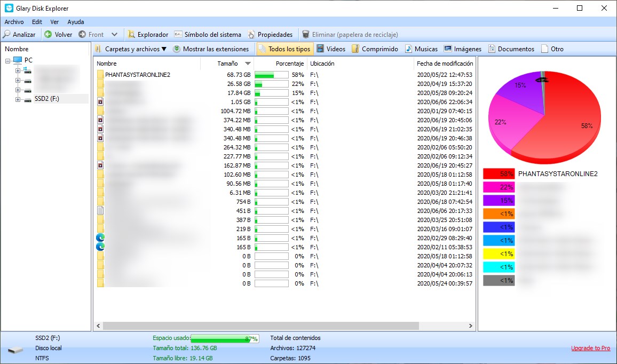Click the 15% purple legend swatch
This screenshot has width=617, height=364.
(x=499, y=200)
